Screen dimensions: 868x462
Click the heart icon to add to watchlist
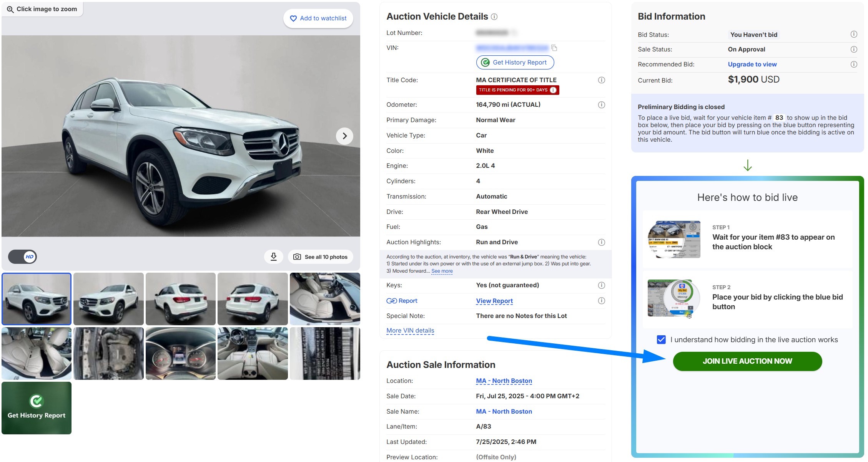pyautogui.click(x=293, y=18)
